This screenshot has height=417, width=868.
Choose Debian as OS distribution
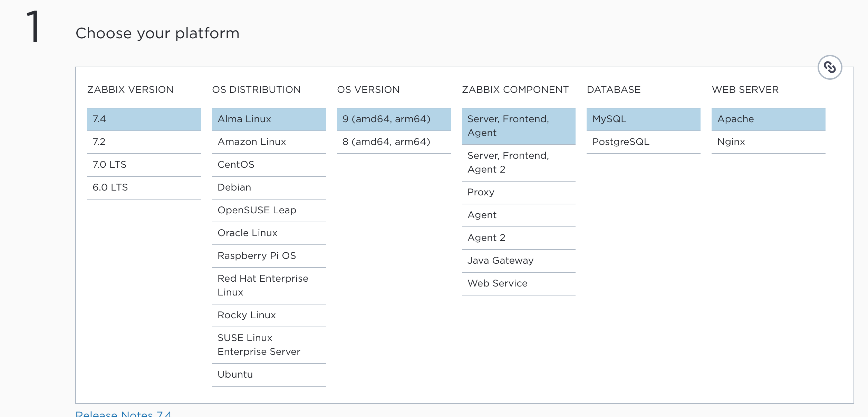click(x=269, y=187)
